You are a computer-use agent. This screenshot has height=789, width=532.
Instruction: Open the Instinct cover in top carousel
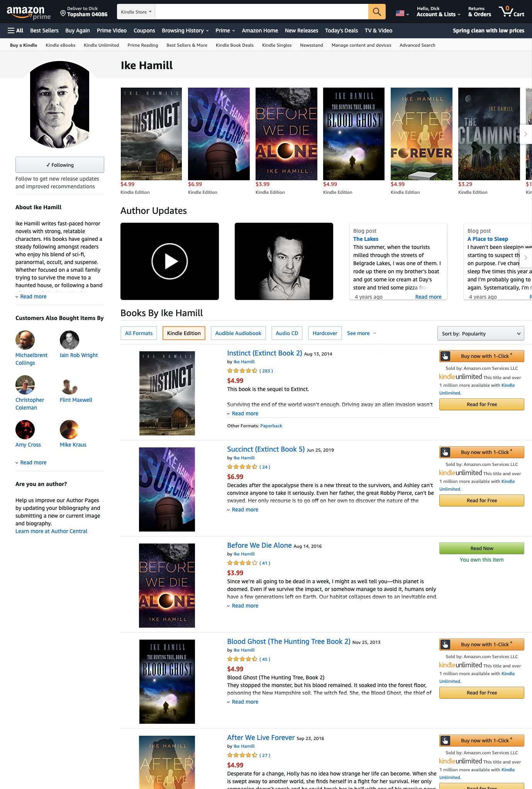pyautogui.click(x=151, y=134)
